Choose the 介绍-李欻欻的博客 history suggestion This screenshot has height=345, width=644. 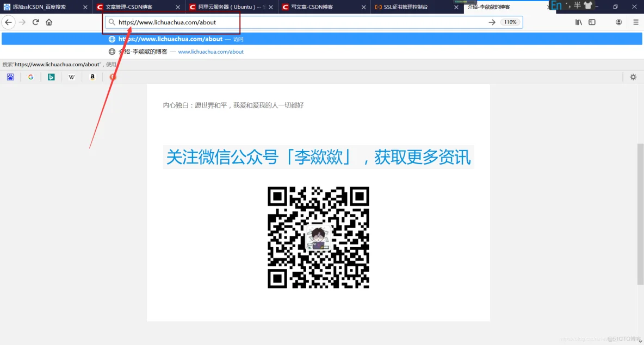(x=322, y=52)
